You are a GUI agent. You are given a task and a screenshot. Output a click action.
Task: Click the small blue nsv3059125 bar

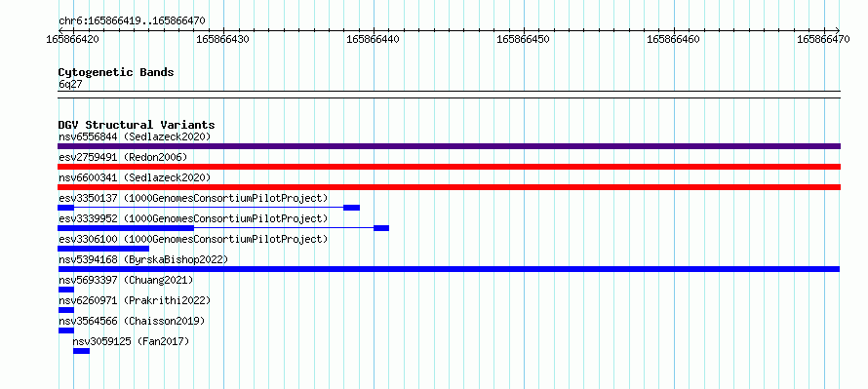(x=81, y=351)
